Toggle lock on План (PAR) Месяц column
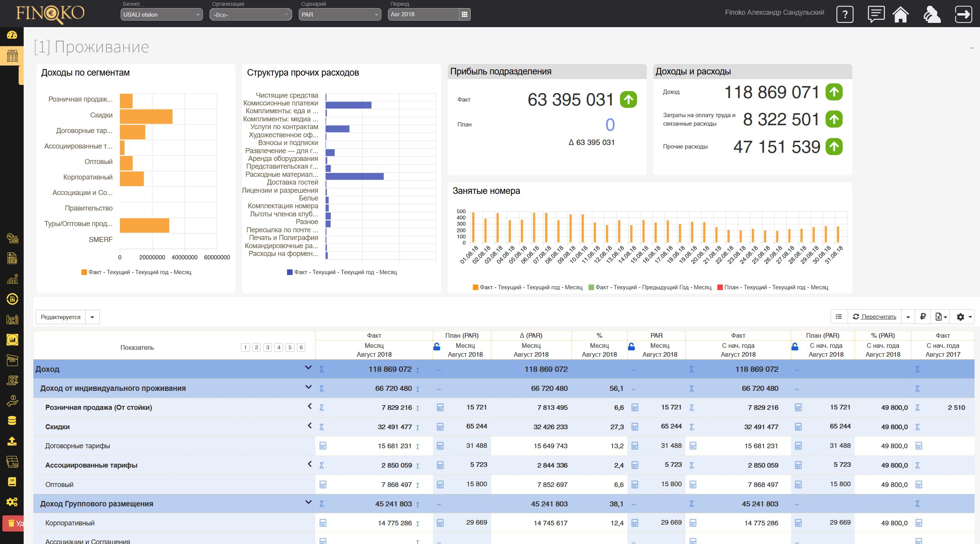The width and height of the screenshot is (980, 544). pos(437,346)
